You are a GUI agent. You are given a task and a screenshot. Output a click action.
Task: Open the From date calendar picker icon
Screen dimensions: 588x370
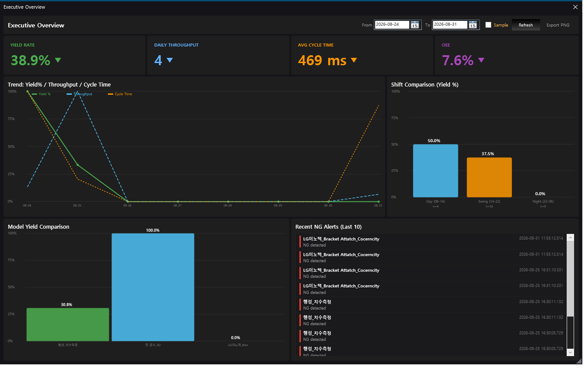pos(415,25)
